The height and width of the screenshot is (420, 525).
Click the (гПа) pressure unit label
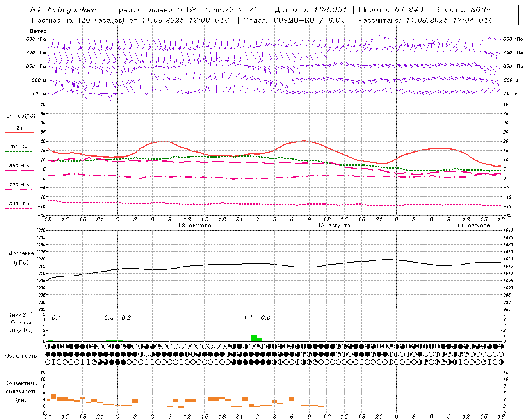21,262
